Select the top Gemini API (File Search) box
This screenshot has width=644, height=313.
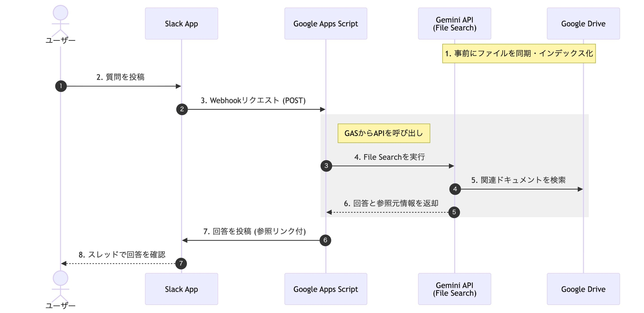(x=454, y=24)
